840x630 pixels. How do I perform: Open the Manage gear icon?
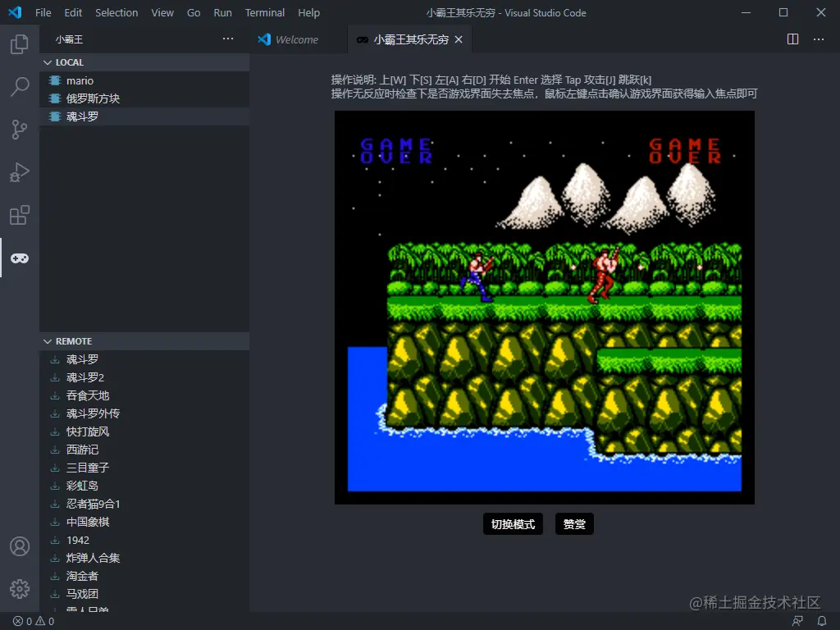(20, 589)
